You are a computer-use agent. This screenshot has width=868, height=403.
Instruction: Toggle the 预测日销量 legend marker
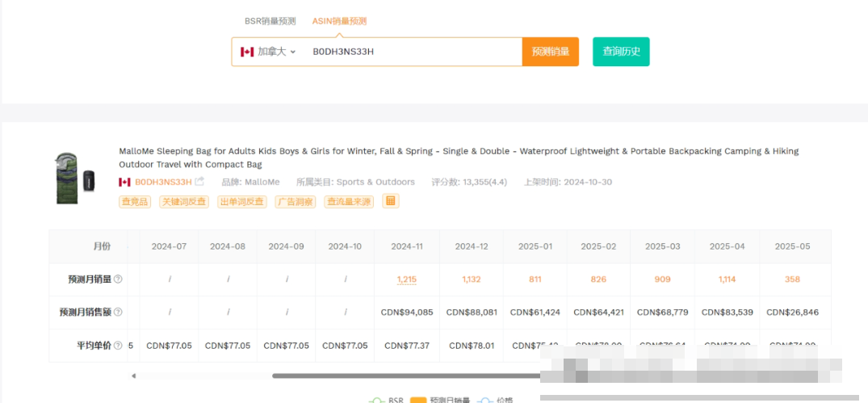418,400
